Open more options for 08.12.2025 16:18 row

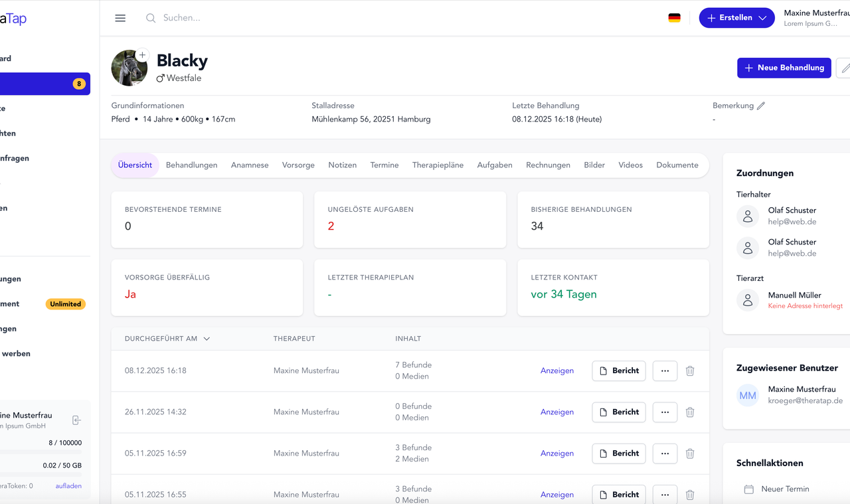click(665, 371)
